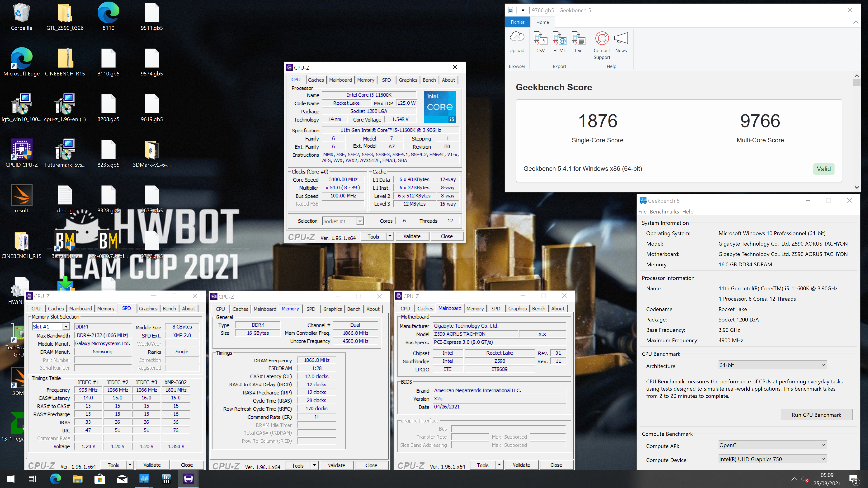868x488 pixels.
Task: Open Microsoft Store from the taskbar
Action: (100, 479)
